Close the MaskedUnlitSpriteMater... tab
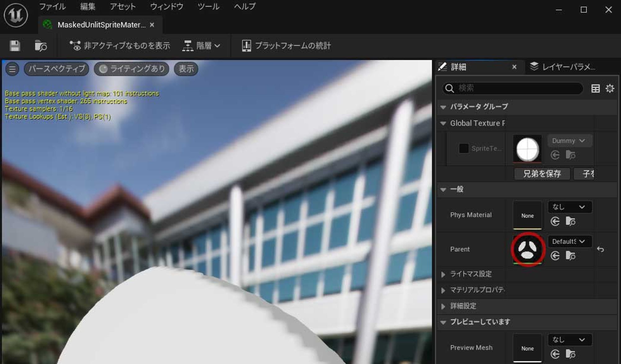Screen dimensions: 621x364 (x=152, y=25)
